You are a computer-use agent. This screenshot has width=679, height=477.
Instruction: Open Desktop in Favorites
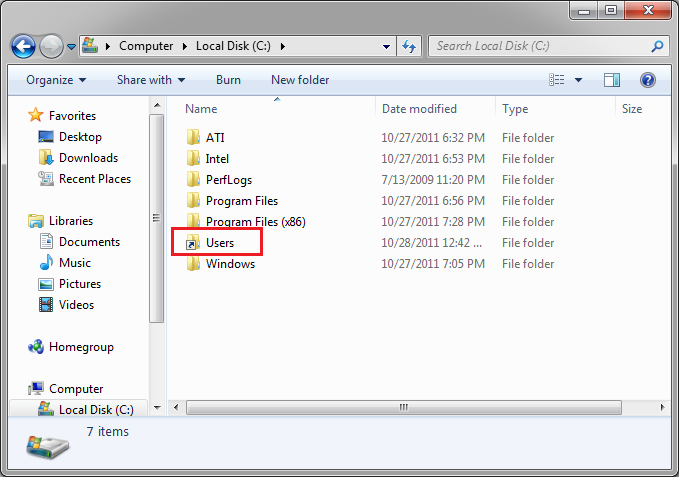(x=81, y=137)
